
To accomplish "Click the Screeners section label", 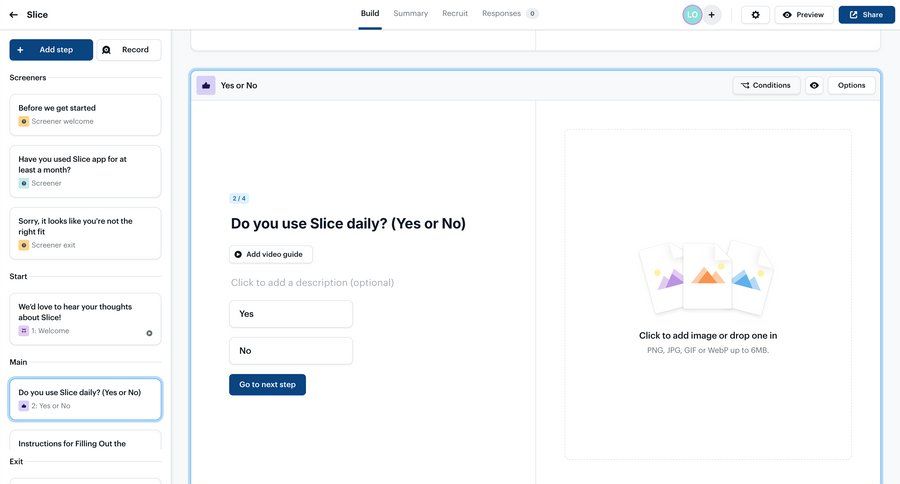I will click(28, 78).
